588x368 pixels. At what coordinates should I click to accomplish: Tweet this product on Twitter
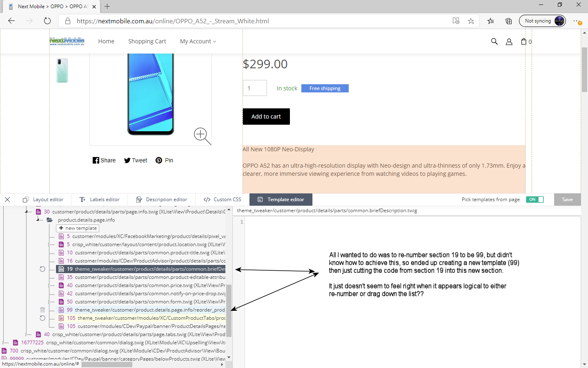tap(136, 160)
